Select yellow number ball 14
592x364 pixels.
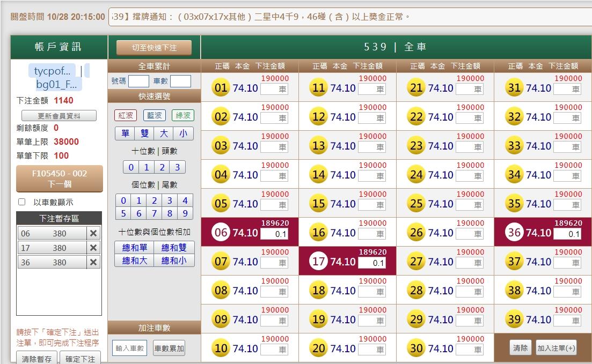point(319,174)
